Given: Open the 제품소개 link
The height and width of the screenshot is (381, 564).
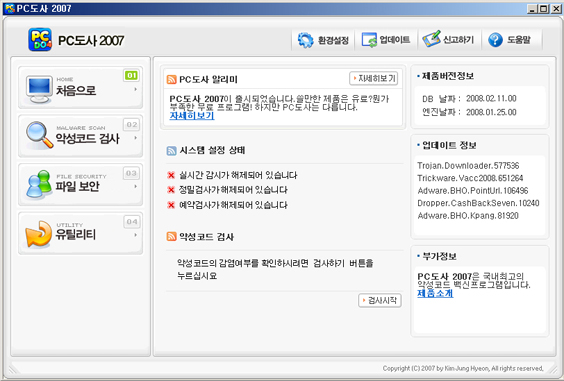Looking at the screenshot, I should click(435, 294).
